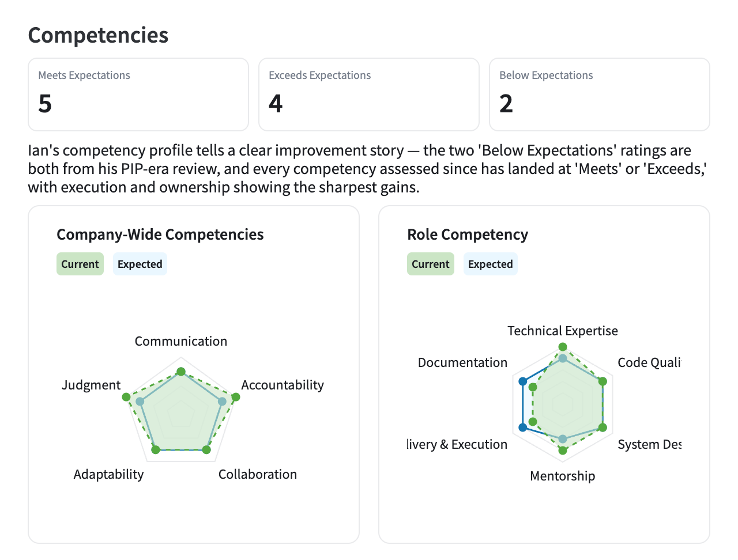Select the Mentorship green data point
The image size is (738, 560).
click(x=563, y=451)
